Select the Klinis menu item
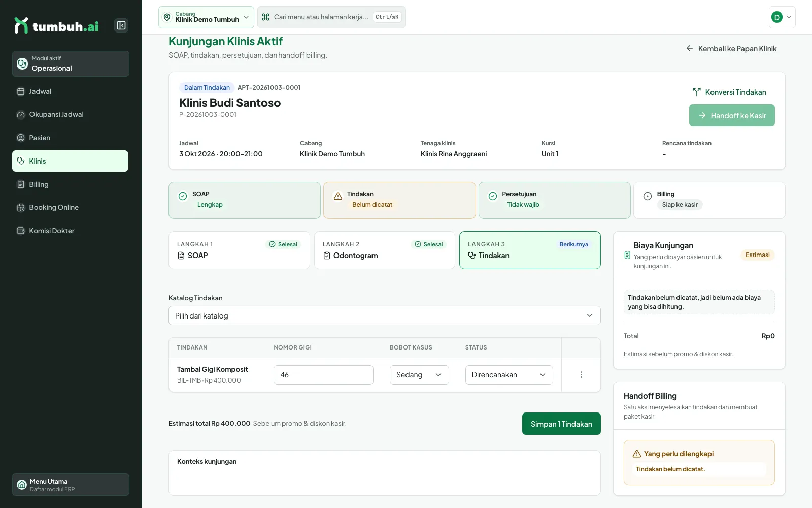 70,161
